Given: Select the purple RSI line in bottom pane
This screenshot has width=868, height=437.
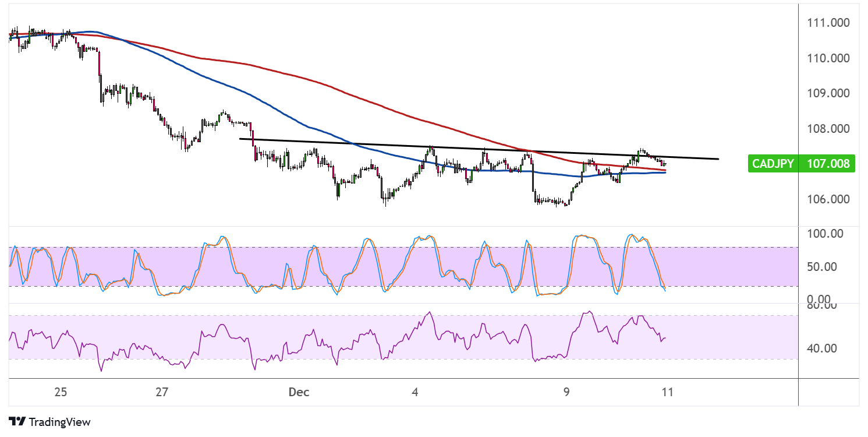Looking at the screenshot, I should (x=338, y=341).
